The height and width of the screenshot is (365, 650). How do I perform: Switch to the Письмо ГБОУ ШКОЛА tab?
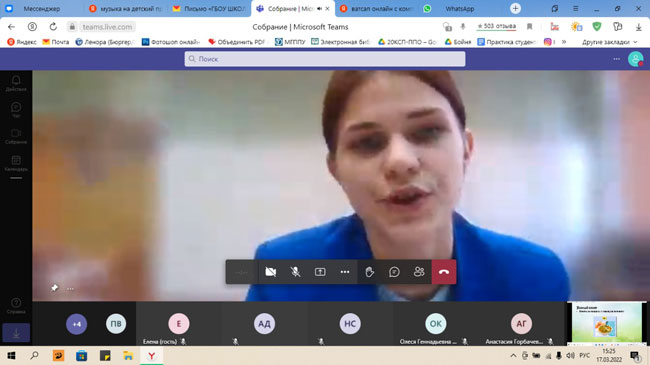209,9
